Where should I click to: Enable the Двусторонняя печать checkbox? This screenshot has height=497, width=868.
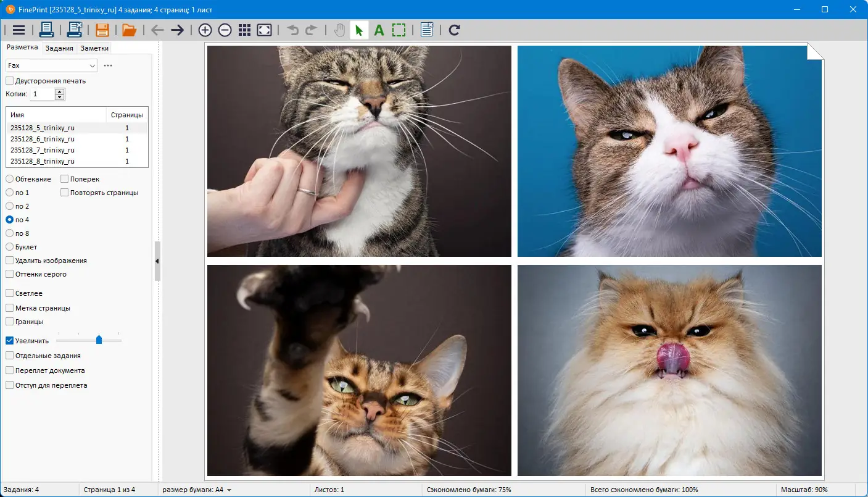9,81
